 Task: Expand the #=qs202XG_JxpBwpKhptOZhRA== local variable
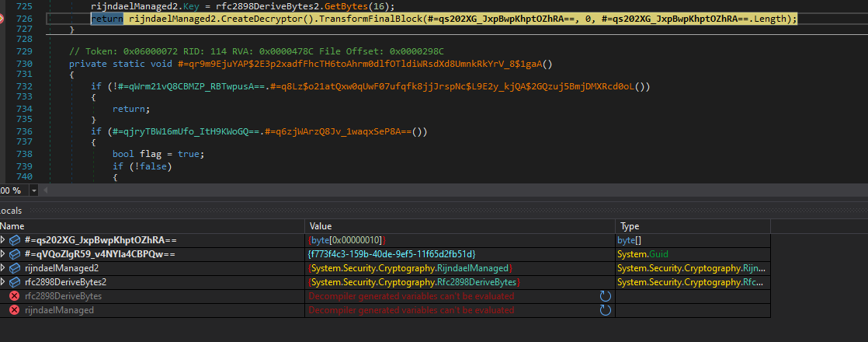3,240
